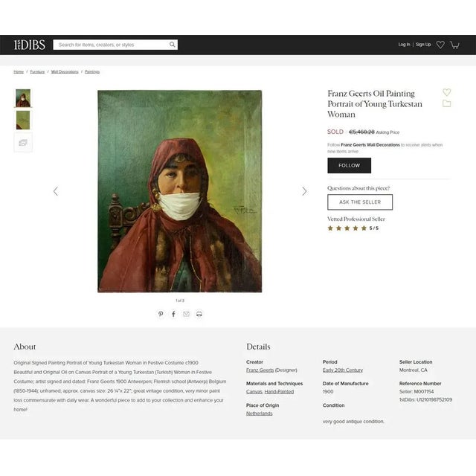Viewport: 476px width, 476px height.
Task: Show previous image with left arrow
Action: (x=56, y=191)
